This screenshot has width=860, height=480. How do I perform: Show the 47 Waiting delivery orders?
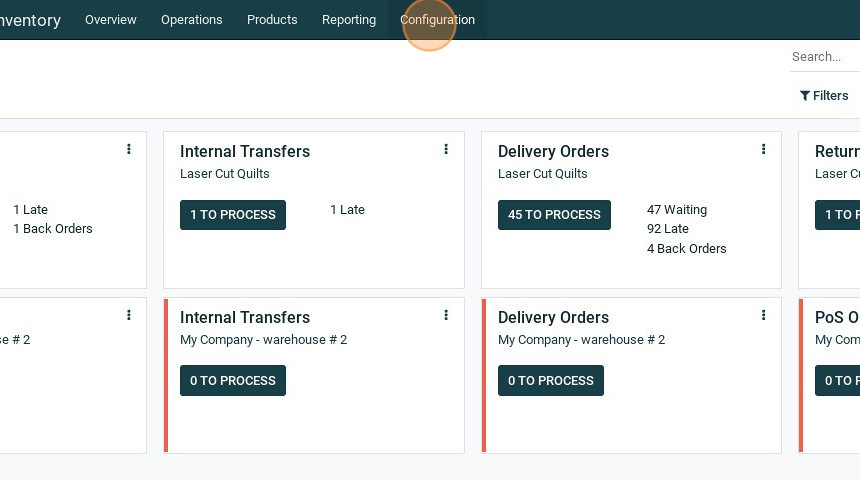[677, 210]
